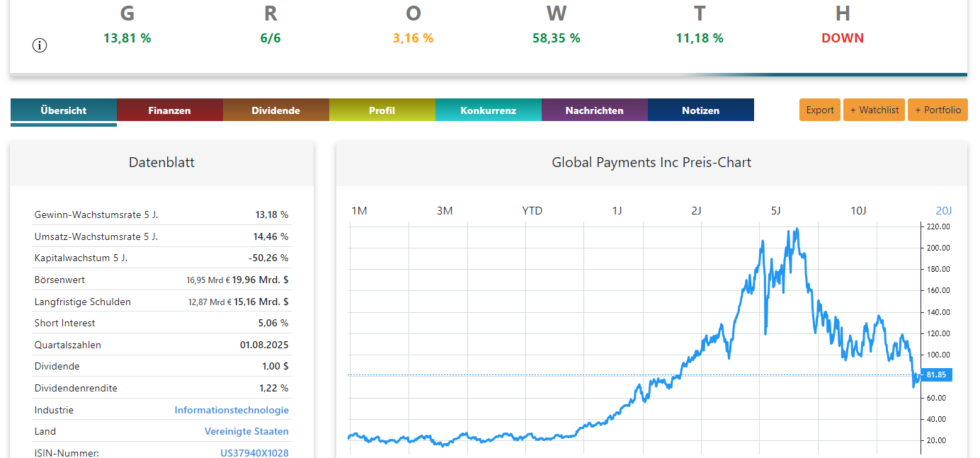
Task: Follow the Informationstechnologie industry link
Action: click(x=232, y=410)
